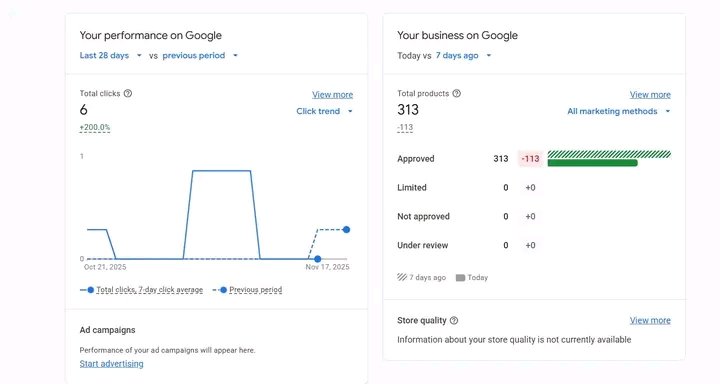This screenshot has width=720, height=384.
Task: Click the Previous period legend entry
Action: 248,290
